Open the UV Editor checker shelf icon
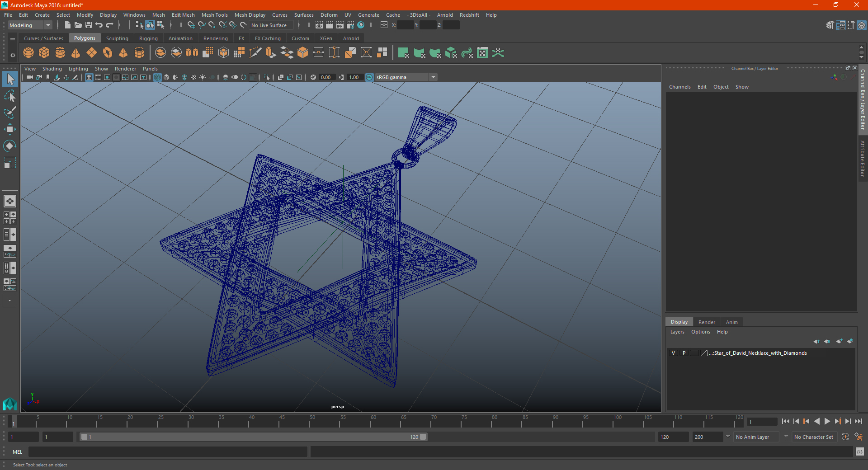 [x=482, y=53]
